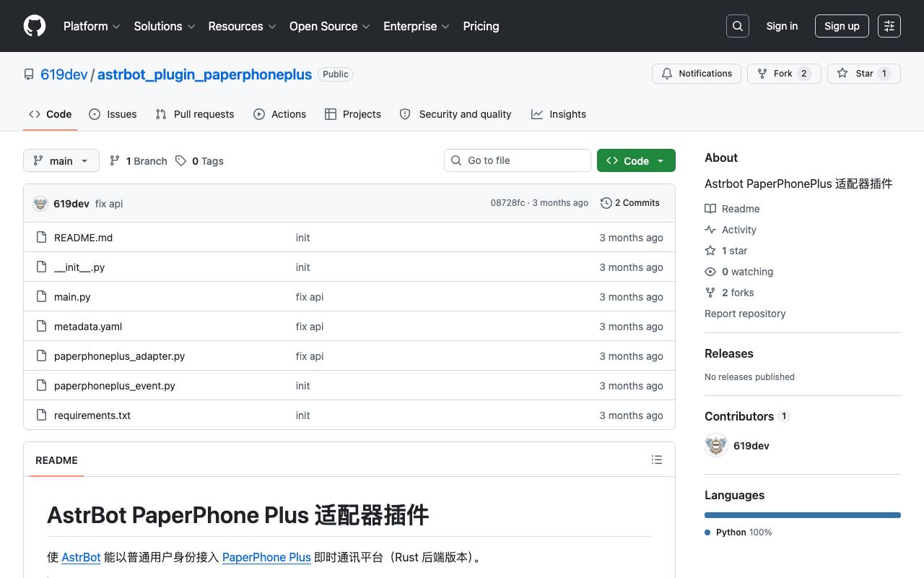
Task: Click the Fork icon
Action: pyautogui.click(x=762, y=74)
